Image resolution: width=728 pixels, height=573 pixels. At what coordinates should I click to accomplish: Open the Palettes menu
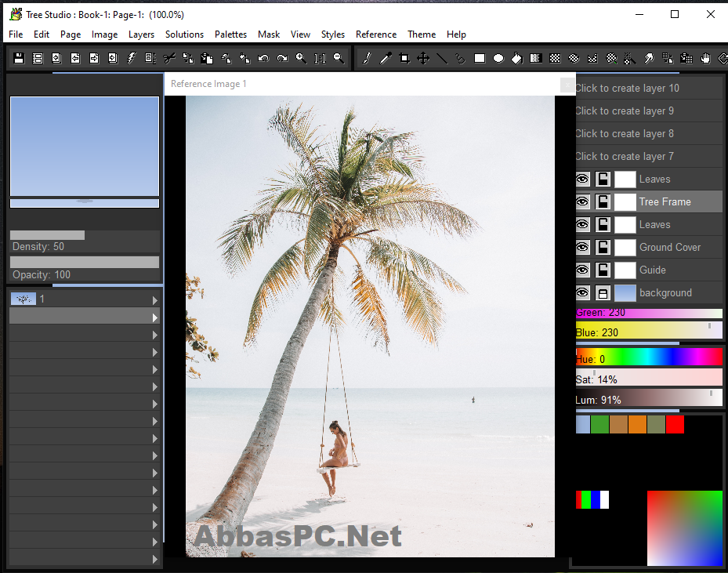[x=230, y=34]
